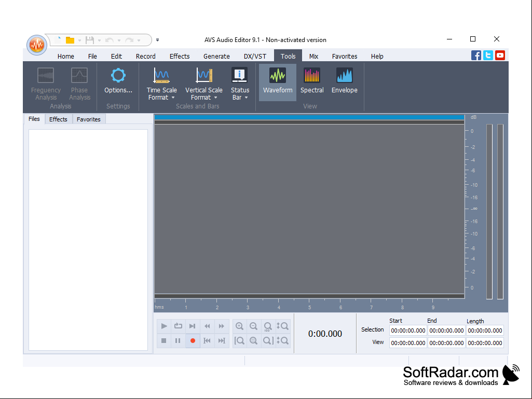The height and width of the screenshot is (399, 532).
Task: Stop playback
Action: tap(164, 341)
